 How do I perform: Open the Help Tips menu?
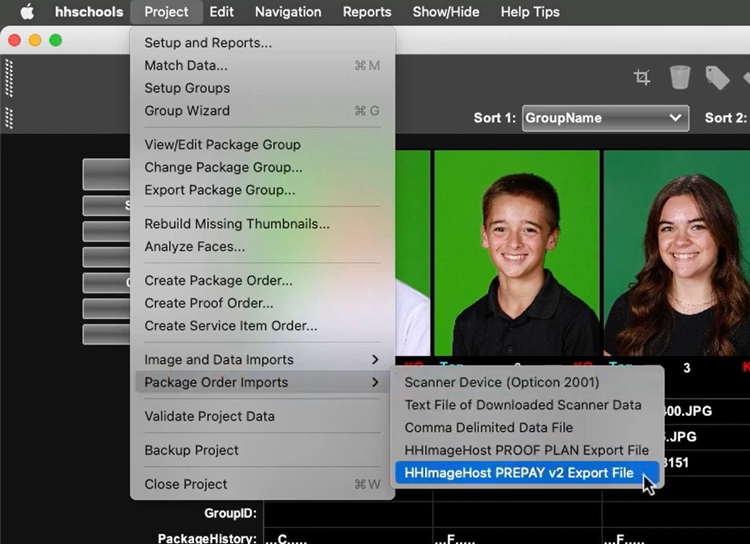[x=530, y=11]
